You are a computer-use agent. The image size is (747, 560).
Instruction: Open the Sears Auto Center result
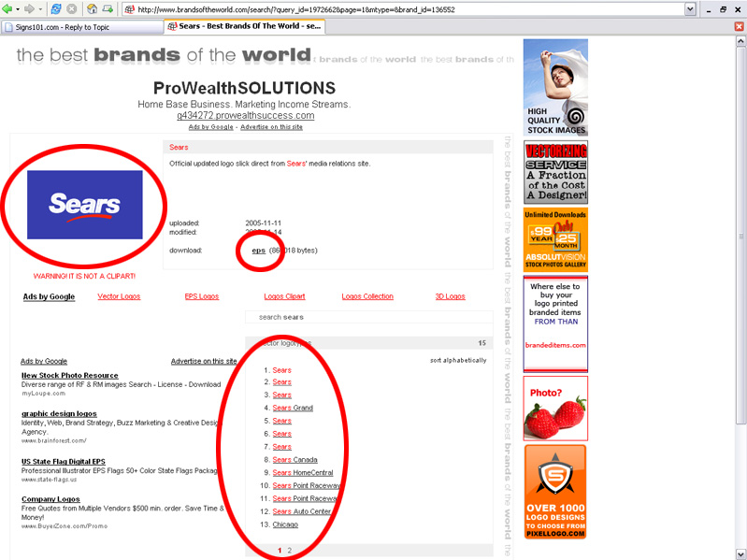[302, 511]
